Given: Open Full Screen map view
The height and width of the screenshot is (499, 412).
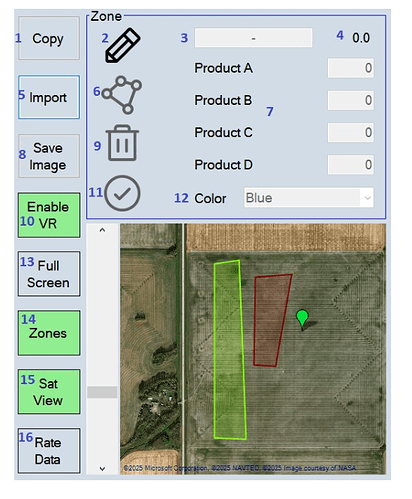Looking at the screenshot, I should (49, 274).
